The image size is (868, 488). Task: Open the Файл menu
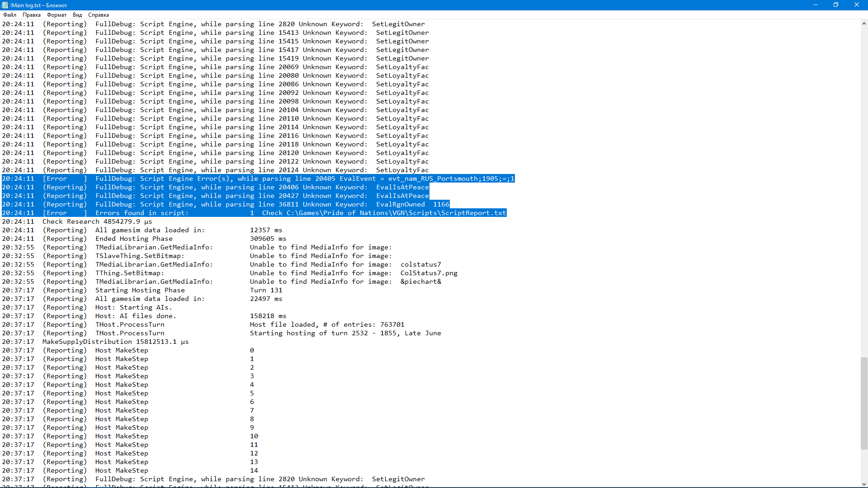9,15
